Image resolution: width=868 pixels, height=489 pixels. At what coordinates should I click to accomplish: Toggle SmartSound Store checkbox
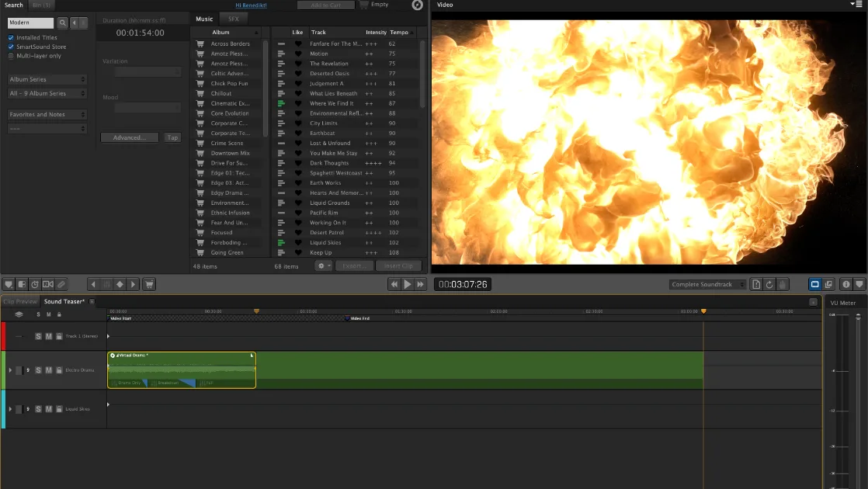coord(11,47)
